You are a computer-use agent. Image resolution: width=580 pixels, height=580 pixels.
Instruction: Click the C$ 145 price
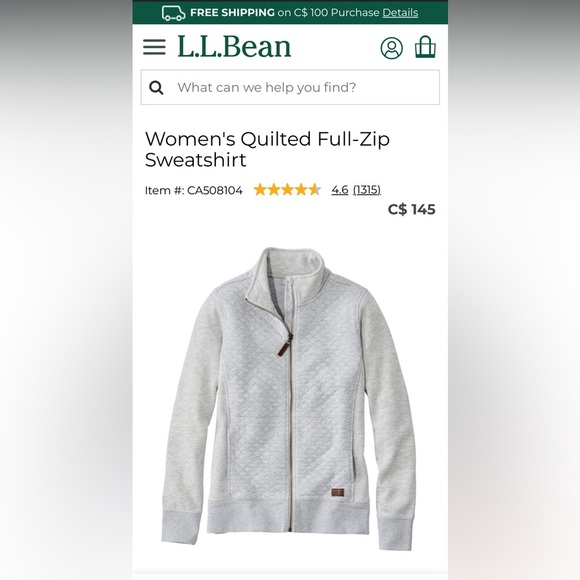pyautogui.click(x=412, y=209)
